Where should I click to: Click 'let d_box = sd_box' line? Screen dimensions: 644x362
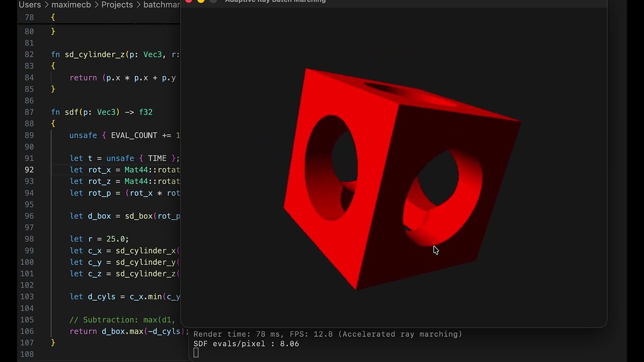(x=125, y=216)
